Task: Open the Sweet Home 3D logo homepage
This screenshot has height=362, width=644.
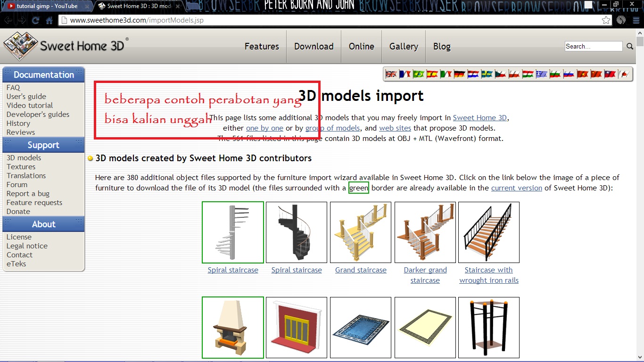Action: coord(65,46)
